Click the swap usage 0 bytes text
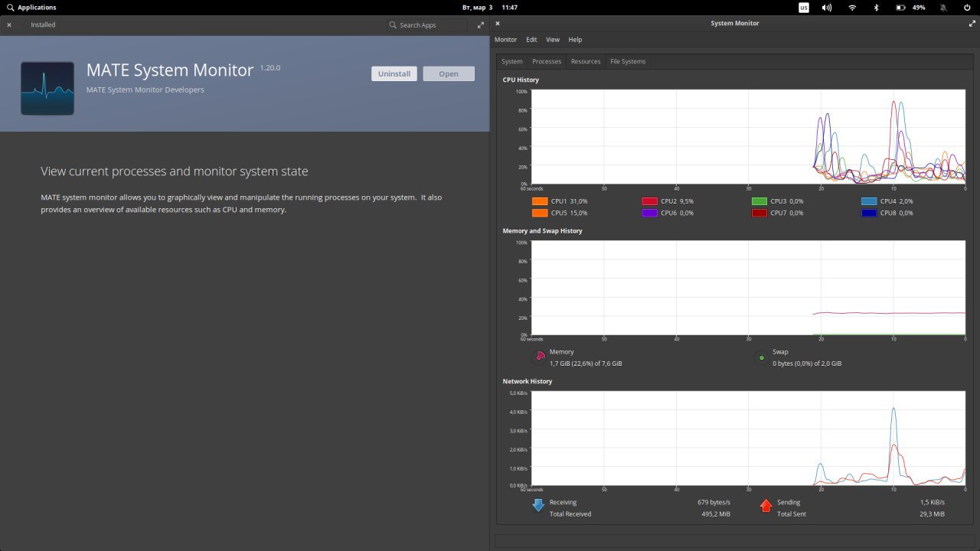980x551 pixels. (807, 364)
